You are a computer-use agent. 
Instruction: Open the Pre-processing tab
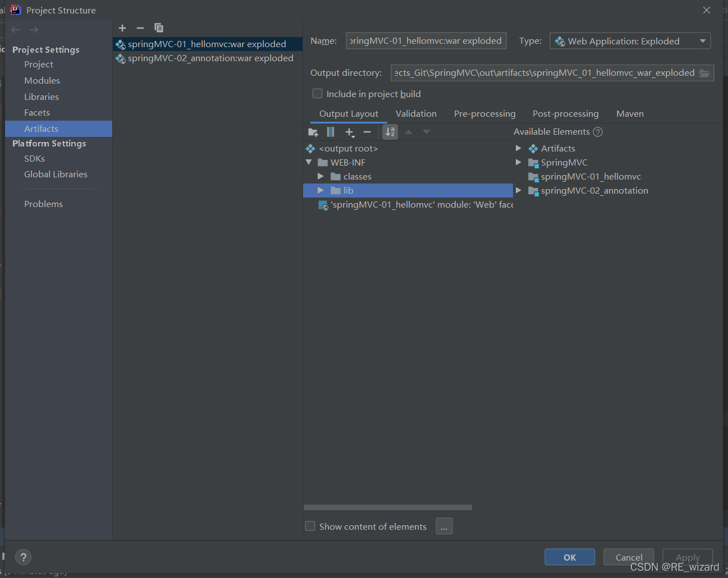(x=485, y=113)
